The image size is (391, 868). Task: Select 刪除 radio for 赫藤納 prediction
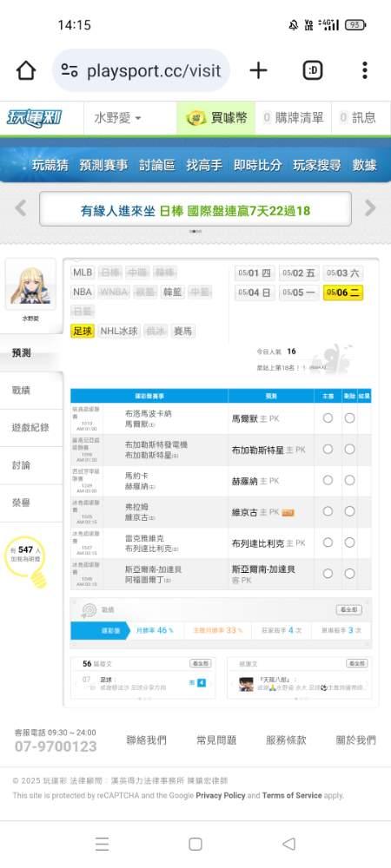pos(349,481)
